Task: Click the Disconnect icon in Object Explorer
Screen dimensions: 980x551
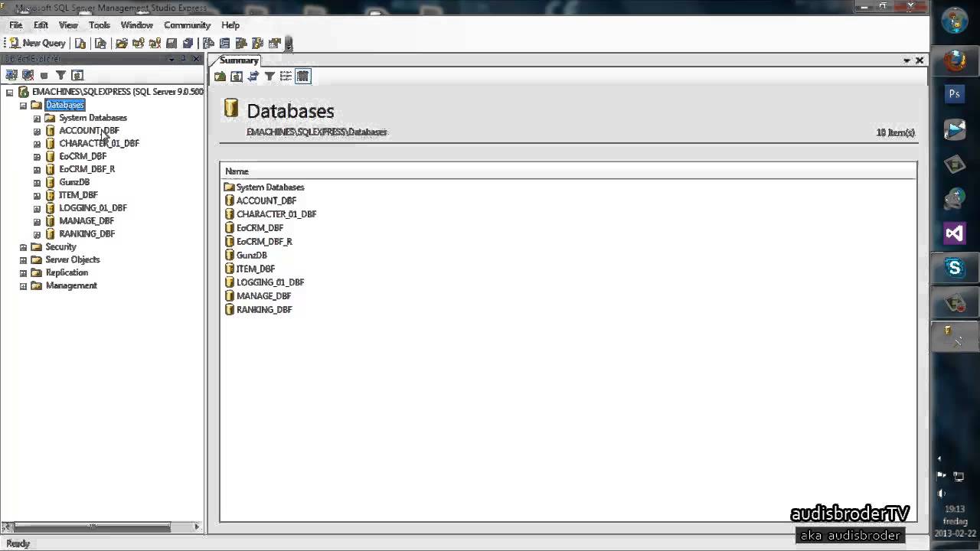Action: [28, 75]
